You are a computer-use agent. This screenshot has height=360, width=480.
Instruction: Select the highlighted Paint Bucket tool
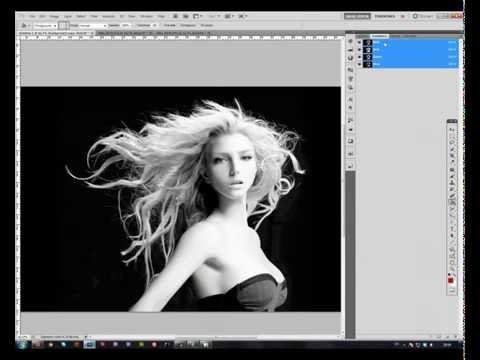tap(452, 201)
